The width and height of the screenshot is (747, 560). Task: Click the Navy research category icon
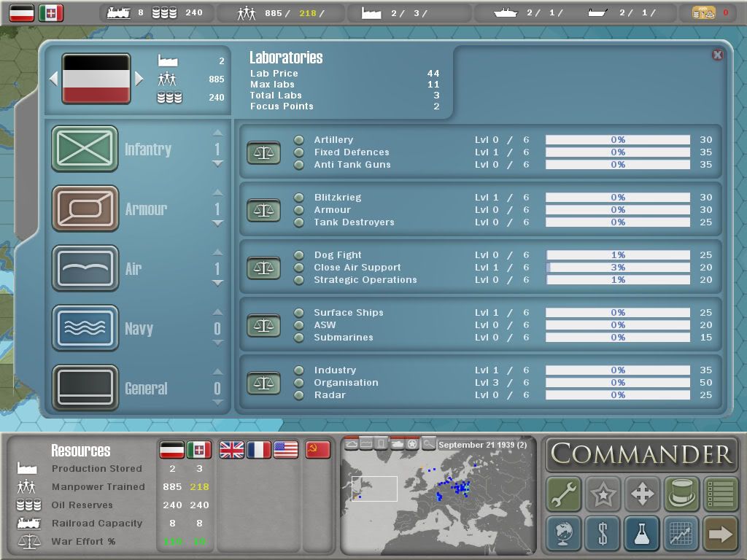pyautogui.click(x=85, y=328)
